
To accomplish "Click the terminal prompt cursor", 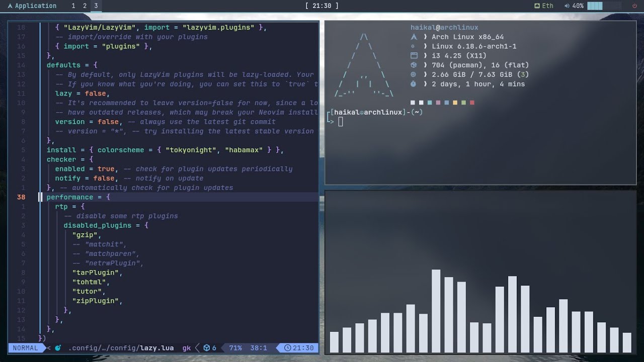I will [x=341, y=122].
